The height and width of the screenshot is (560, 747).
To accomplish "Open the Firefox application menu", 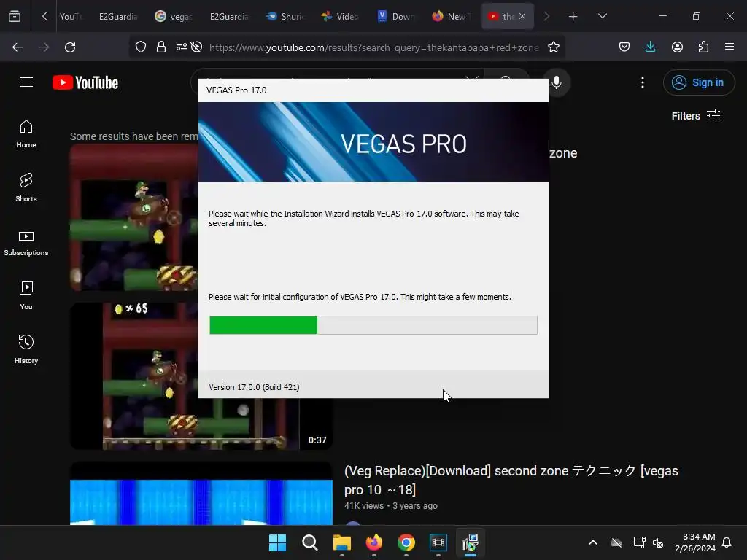I will [x=729, y=47].
